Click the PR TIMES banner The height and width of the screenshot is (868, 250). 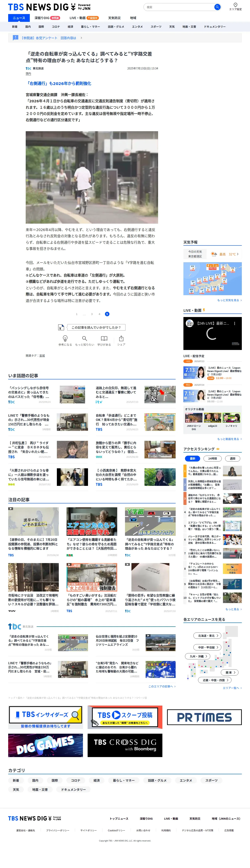[204, 717]
